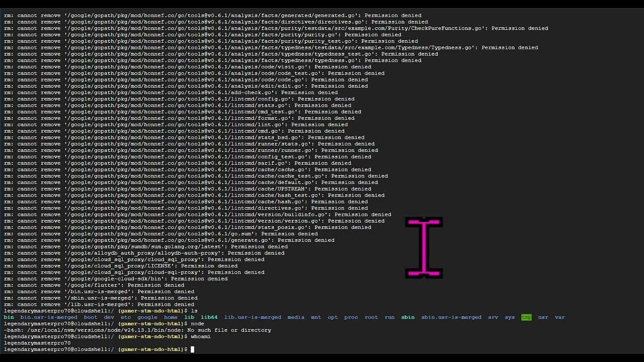Click the 'ls' command at the prompt
Viewport: 644px width, 362px height.
pyautogui.click(x=194, y=311)
